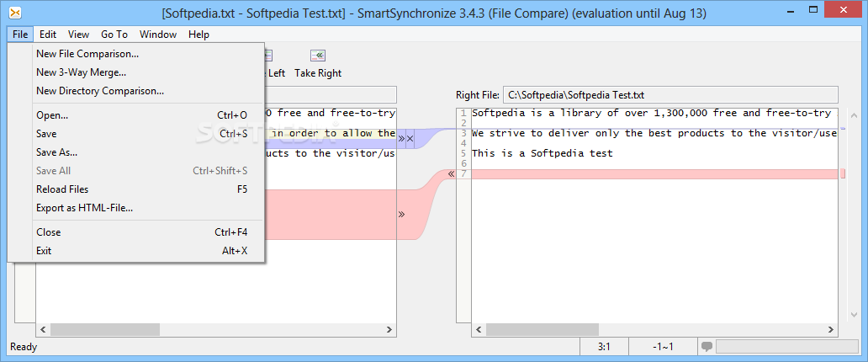Discard blue change with the × gutter icon
868x362 pixels.
click(410, 139)
